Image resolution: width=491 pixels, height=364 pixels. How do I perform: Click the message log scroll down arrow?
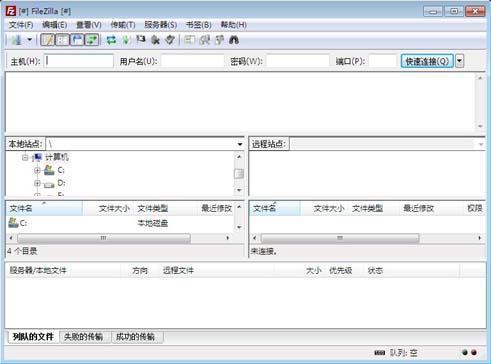(480, 126)
